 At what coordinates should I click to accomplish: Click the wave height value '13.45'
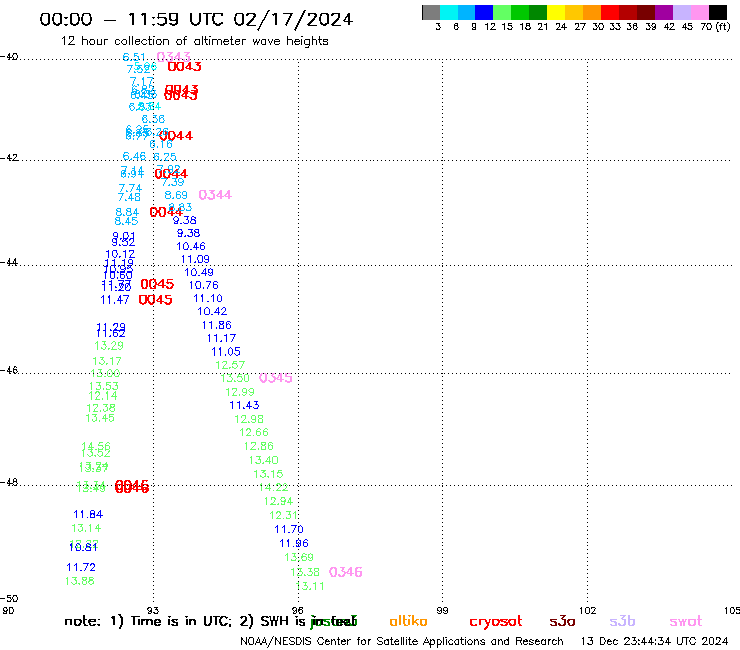pos(100,418)
